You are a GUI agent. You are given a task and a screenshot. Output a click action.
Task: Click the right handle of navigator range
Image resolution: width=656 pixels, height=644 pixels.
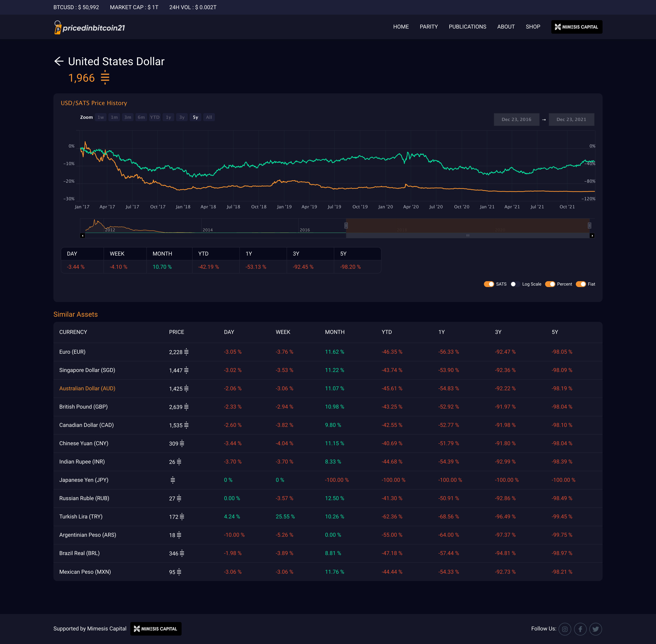click(x=589, y=225)
